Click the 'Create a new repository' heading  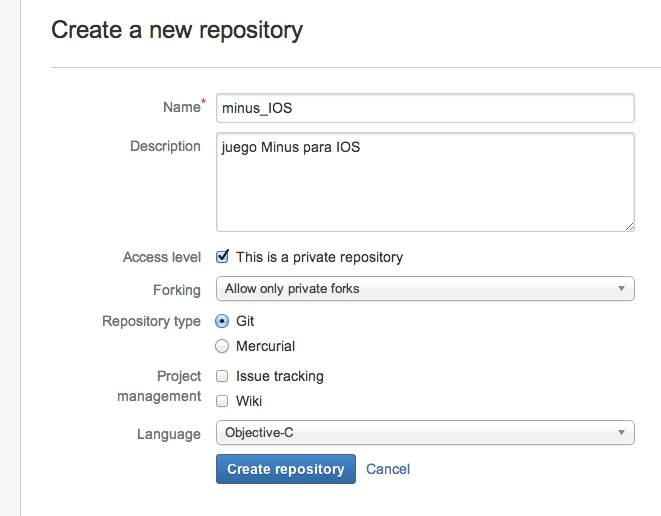tap(177, 30)
